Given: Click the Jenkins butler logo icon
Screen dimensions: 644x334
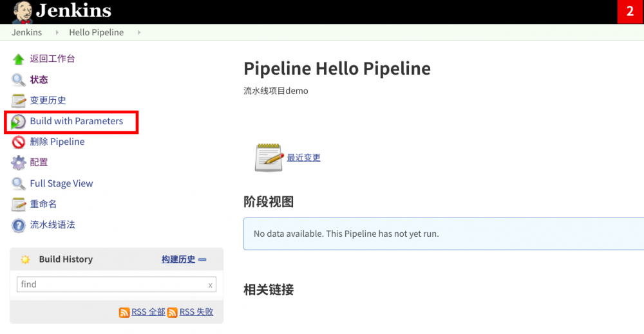Looking at the screenshot, I should click(x=23, y=12).
